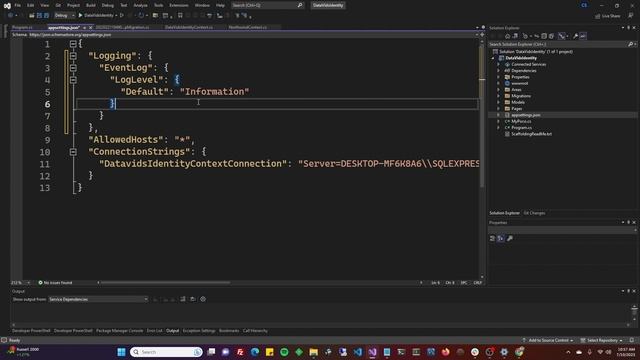The width and height of the screenshot is (640, 360).
Task: Collapse the ConnectionStrings block on line 10
Action: click(73, 152)
